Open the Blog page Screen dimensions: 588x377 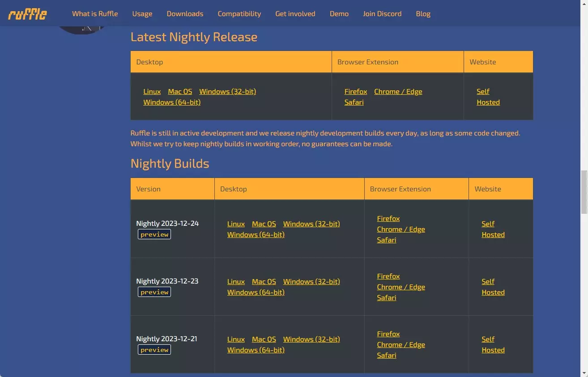pos(423,14)
